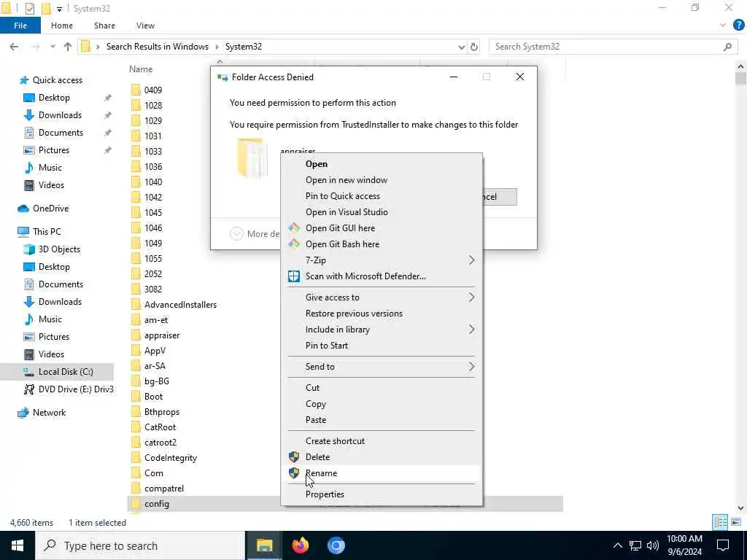This screenshot has width=747, height=560.
Task: Open the Windows Start menu
Action: click(x=18, y=545)
